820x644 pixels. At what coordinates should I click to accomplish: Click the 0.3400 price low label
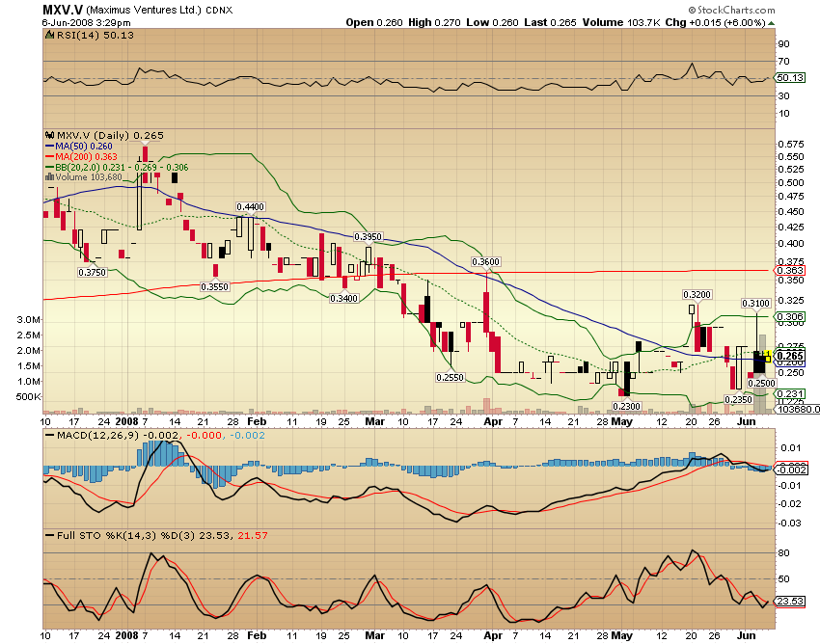tap(344, 299)
